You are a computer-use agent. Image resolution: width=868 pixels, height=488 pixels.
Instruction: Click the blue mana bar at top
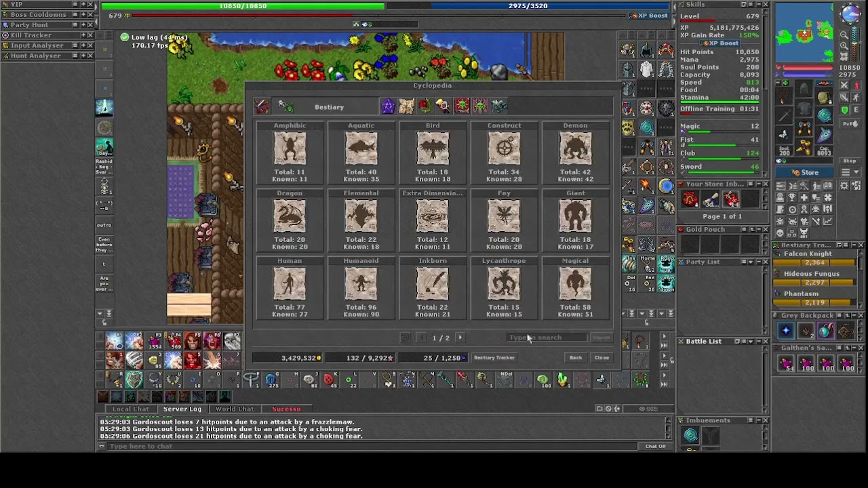(x=528, y=6)
